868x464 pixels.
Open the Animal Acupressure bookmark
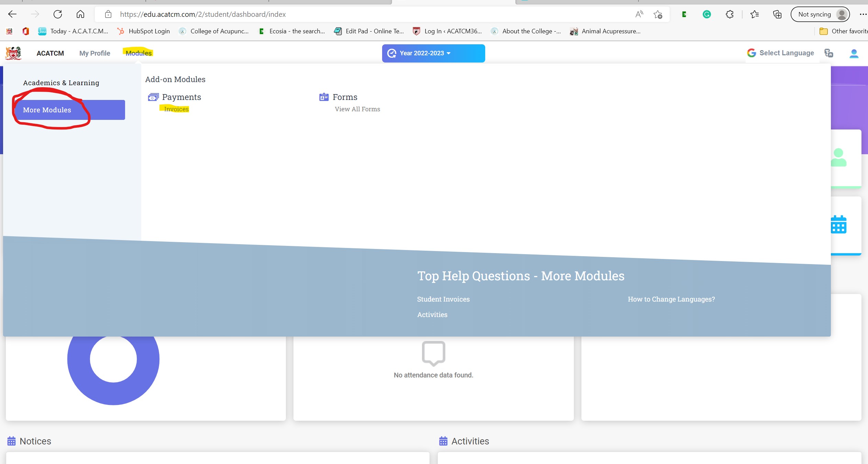coord(605,31)
